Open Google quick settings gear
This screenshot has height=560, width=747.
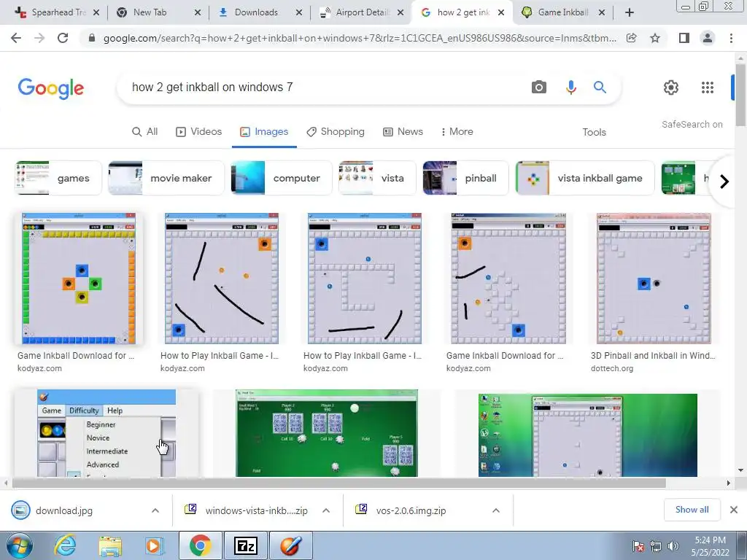pos(671,87)
